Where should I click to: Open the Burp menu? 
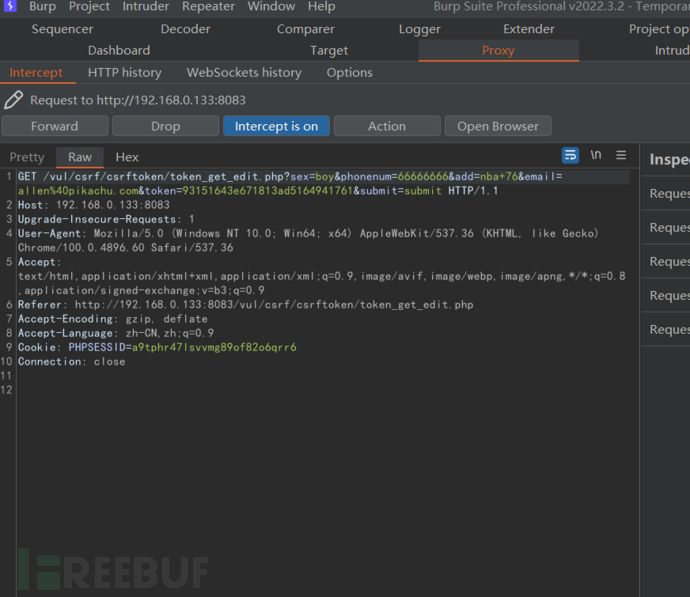click(42, 6)
